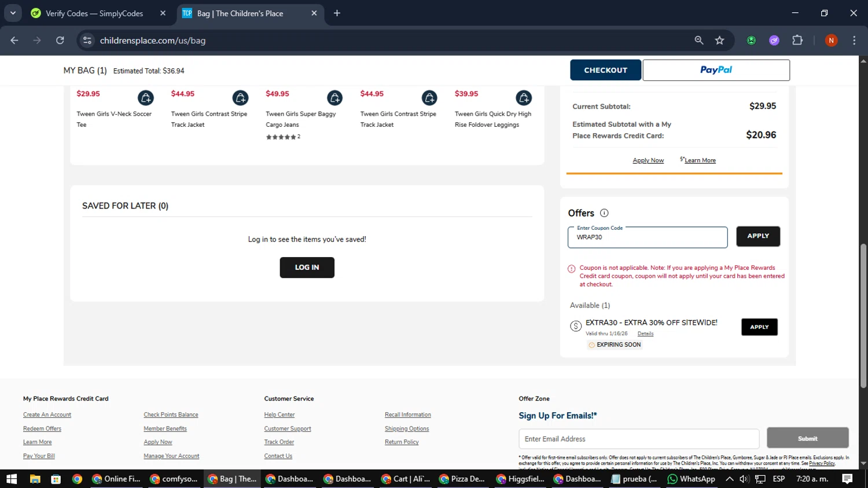Viewport: 868px width, 488px height.
Task: Apply the EXTRA30 sitewide offer
Action: 759,327
